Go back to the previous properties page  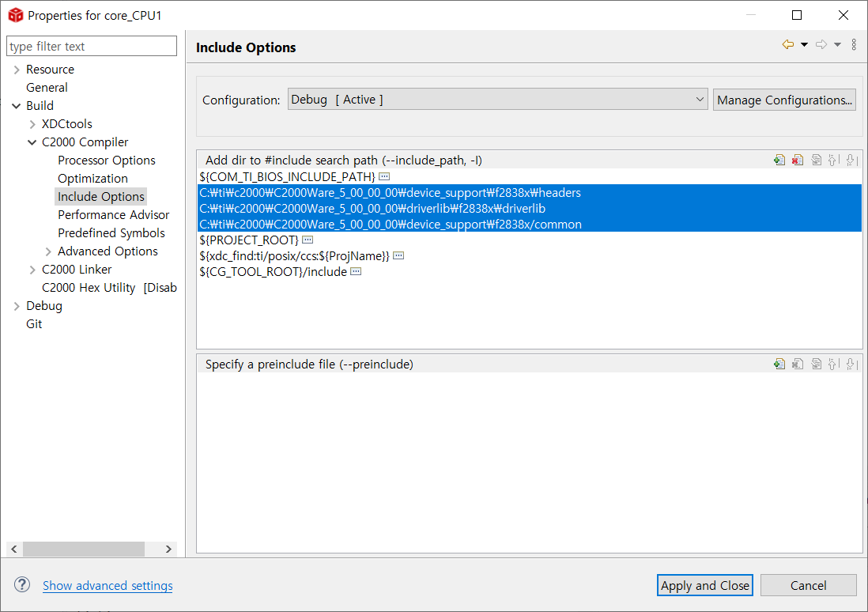coord(787,44)
